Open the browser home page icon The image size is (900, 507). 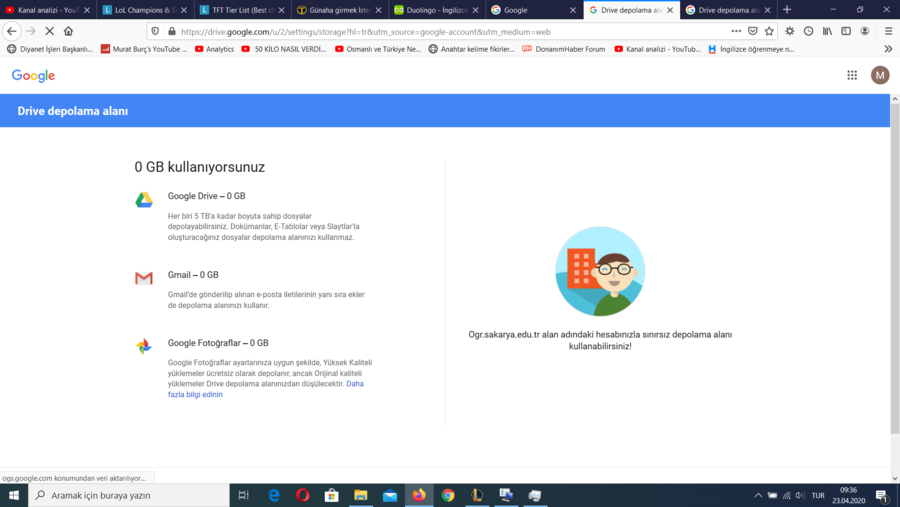click(x=68, y=31)
